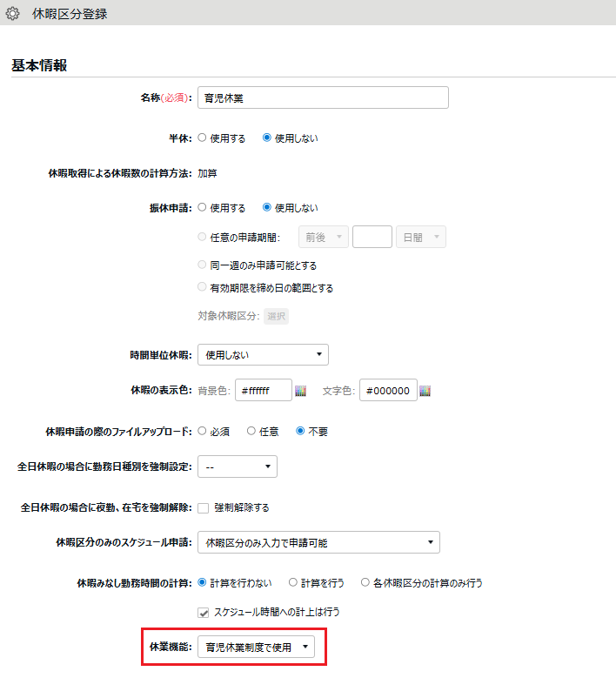Open 休暇区分のみのスケジュール申請 dropdown
Image resolution: width=616 pixels, height=678 pixels.
318,543
